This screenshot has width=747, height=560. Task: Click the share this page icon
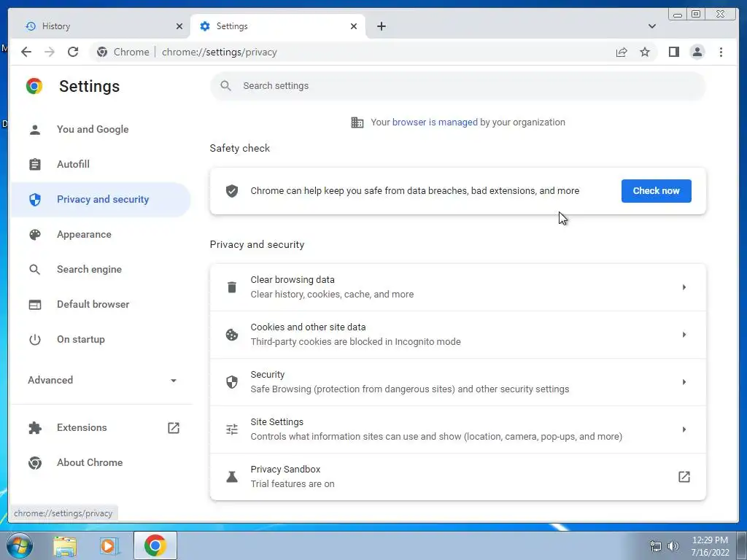tap(622, 52)
